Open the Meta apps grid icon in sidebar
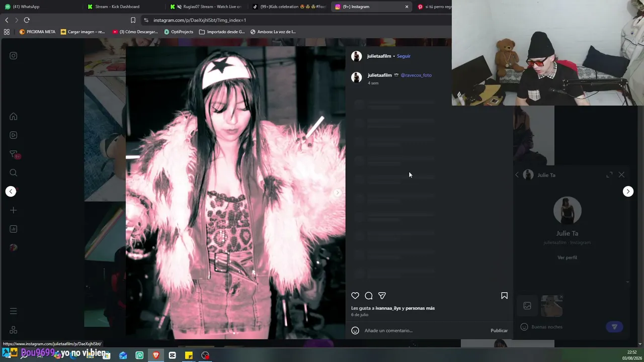Viewport: 644px width, 362px height. click(x=14, y=330)
